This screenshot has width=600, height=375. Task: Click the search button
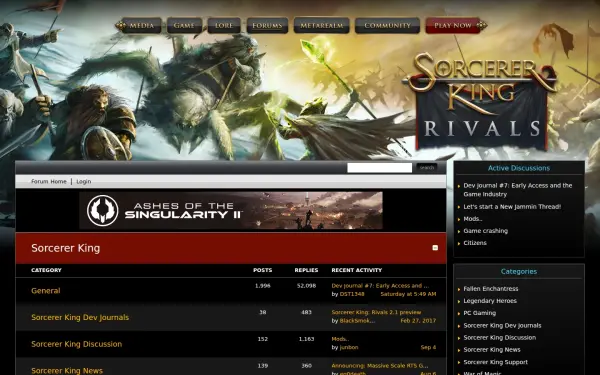[x=427, y=168]
